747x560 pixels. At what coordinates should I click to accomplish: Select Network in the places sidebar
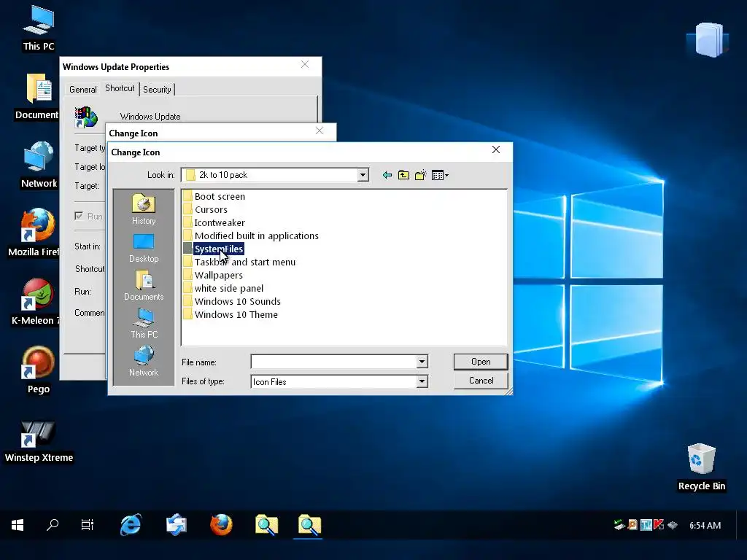144,362
